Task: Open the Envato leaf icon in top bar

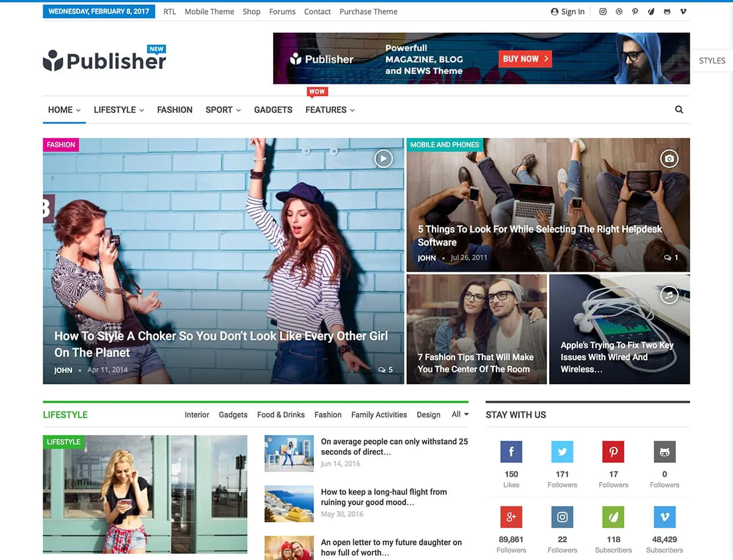Action: pos(651,12)
